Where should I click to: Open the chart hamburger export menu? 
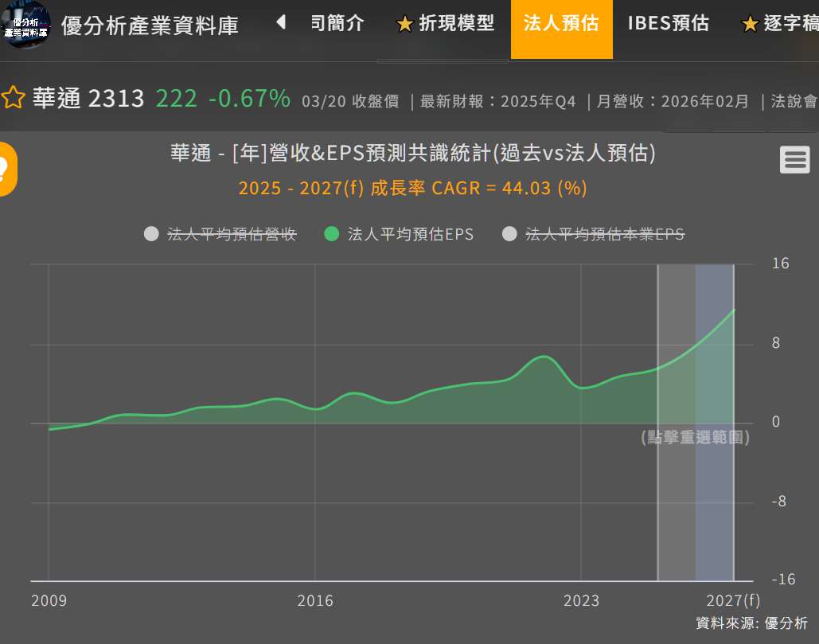pos(794,160)
